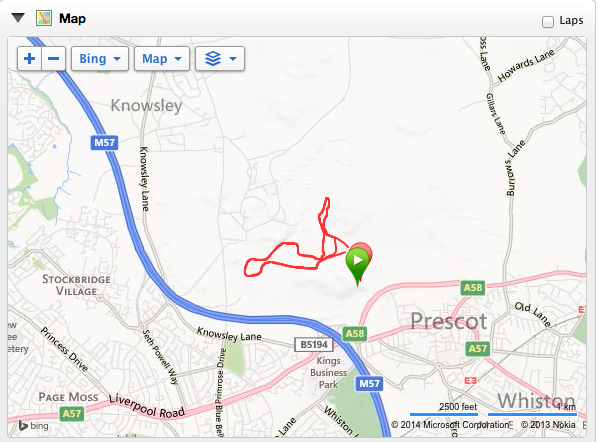The width and height of the screenshot is (598, 442).
Task: Click the Map panel title
Action: click(x=72, y=18)
